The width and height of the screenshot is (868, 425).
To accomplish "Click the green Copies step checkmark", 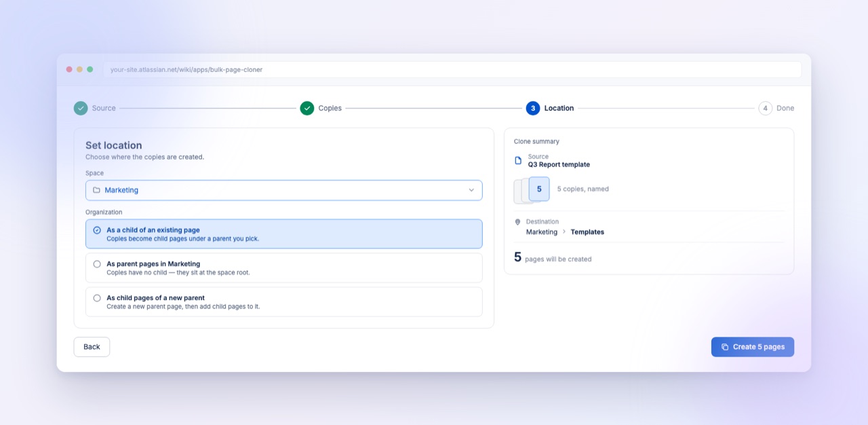I will [307, 108].
